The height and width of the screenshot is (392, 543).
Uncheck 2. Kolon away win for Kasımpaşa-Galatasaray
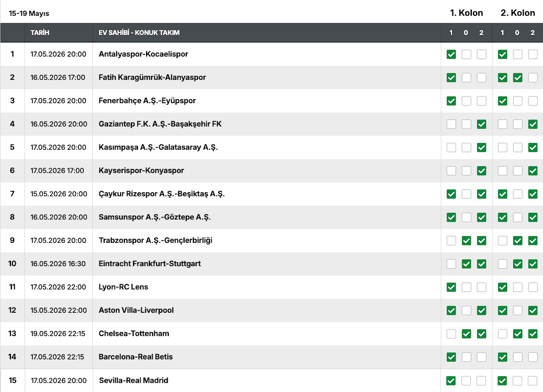(533, 148)
